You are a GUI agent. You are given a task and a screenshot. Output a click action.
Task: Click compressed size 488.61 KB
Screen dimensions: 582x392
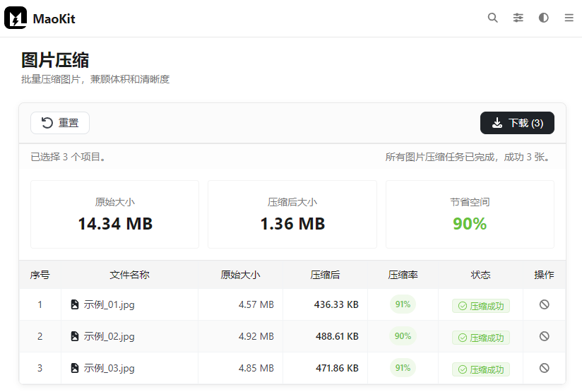(337, 337)
